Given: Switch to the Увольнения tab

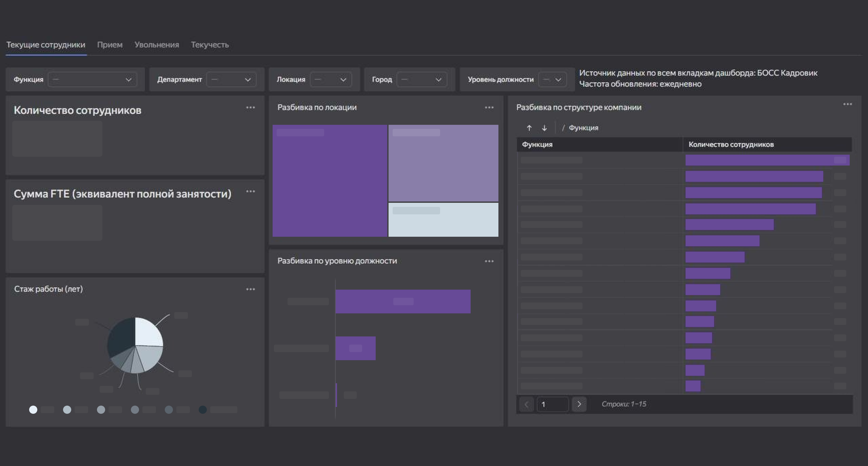Looking at the screenshot, I should click(157, 45).
